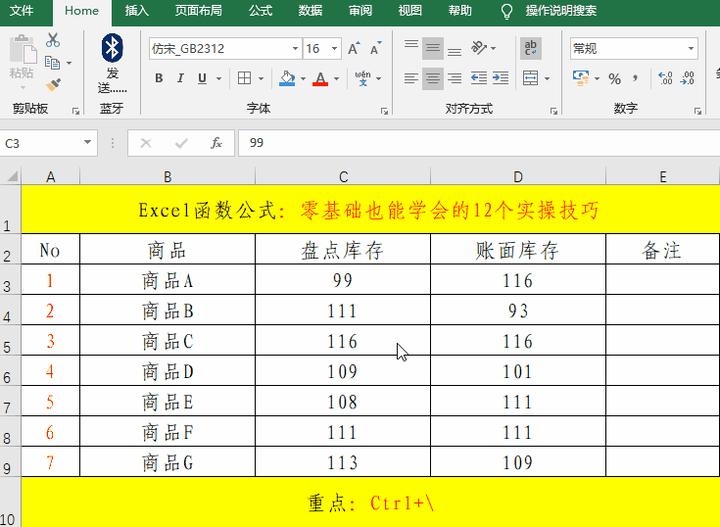This screenshot has width=720, height=527.
Task: Apply cell borders icon
Action: 244,78
